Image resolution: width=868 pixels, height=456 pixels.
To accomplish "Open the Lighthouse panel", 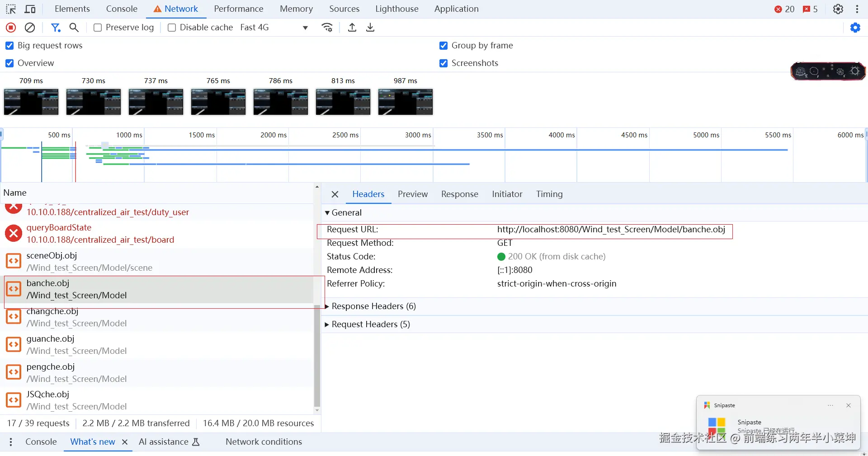I will click(x=397, y=9).
